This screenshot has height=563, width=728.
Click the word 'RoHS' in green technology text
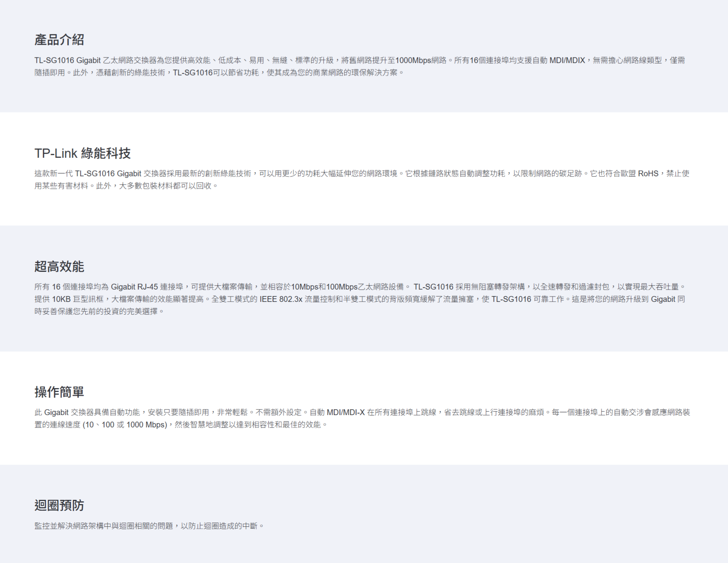648,174
